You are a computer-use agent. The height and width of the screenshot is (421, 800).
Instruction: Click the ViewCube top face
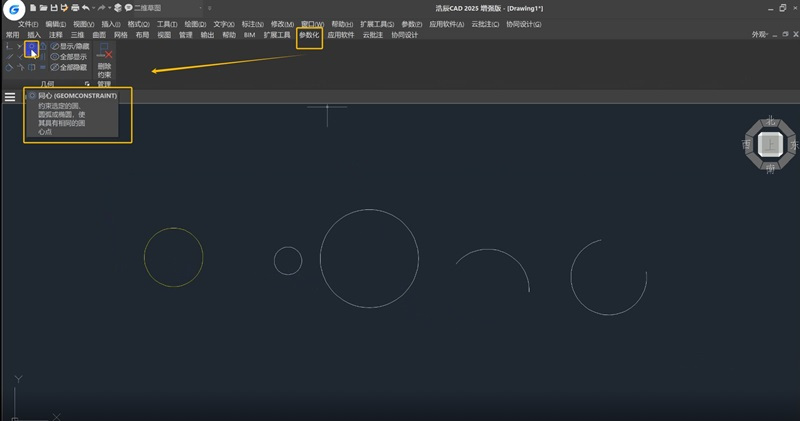point(769,145)
